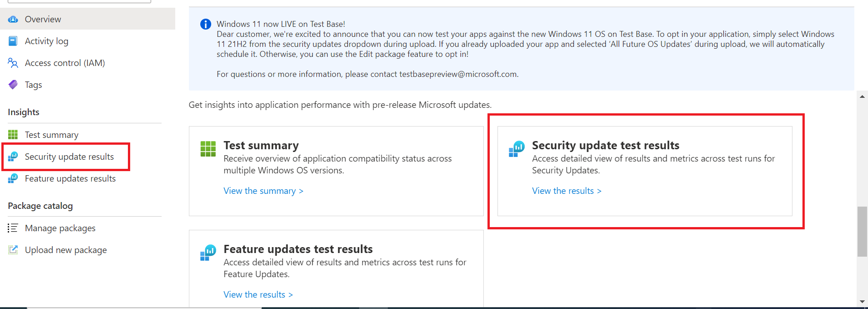Viewport: 868px width, 309px height.
Task: Select Security update results in sidebar
Action: [69, 157]
